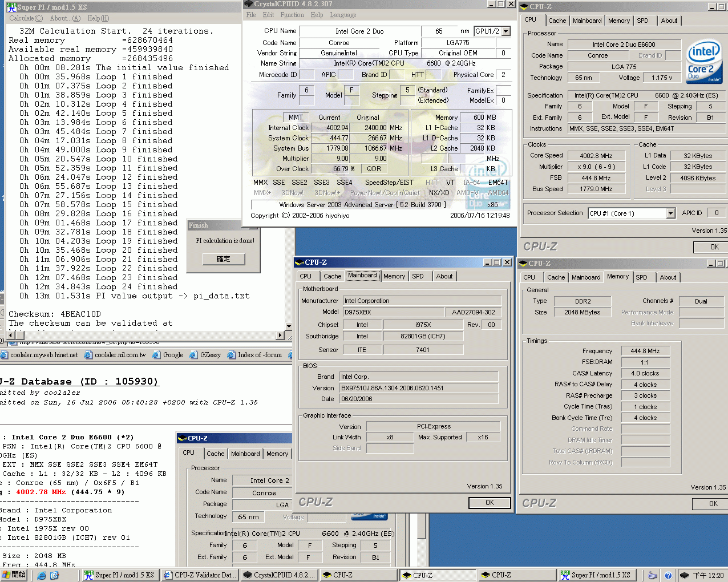Image resolution: width=728 pixels, height=582 pixels.
Task: Click the Loop 24 finished line in Super PI
Action: [99, 286]
